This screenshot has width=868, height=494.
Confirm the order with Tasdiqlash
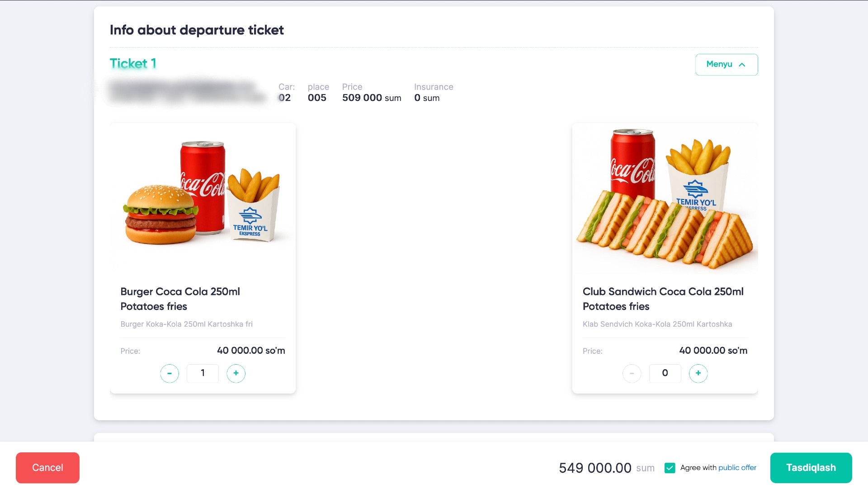tap(811, 468)
